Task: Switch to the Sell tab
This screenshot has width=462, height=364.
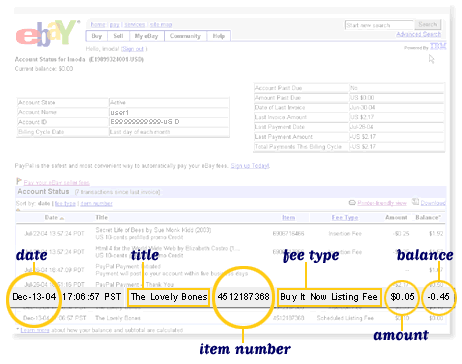Action: (x=118, y=36)
